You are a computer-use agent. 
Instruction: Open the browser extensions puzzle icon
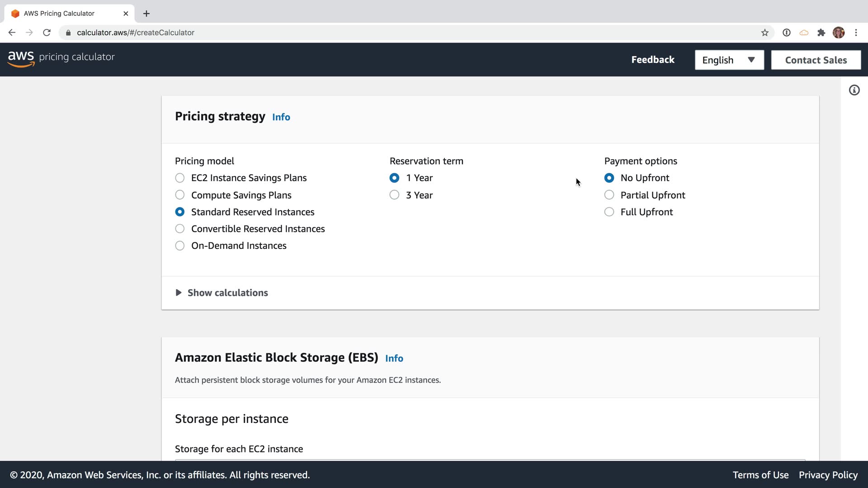(x=821, y=33)
